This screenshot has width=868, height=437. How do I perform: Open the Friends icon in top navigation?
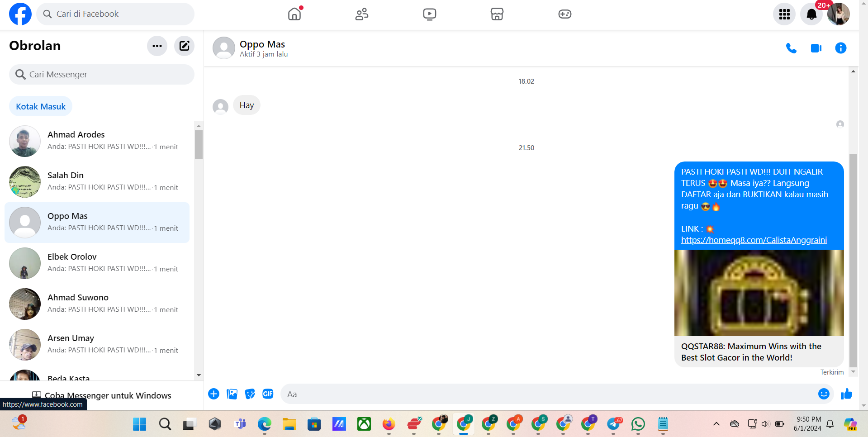click(362, 14)
